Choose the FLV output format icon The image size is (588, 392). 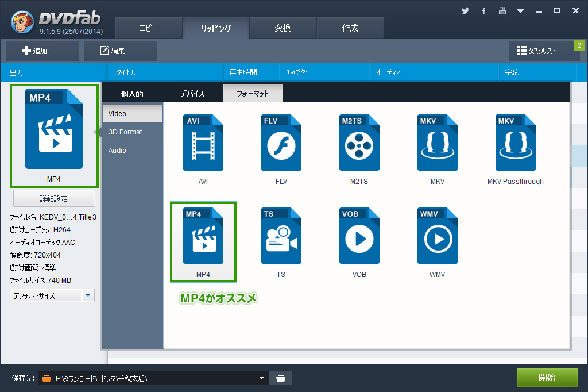281,143
